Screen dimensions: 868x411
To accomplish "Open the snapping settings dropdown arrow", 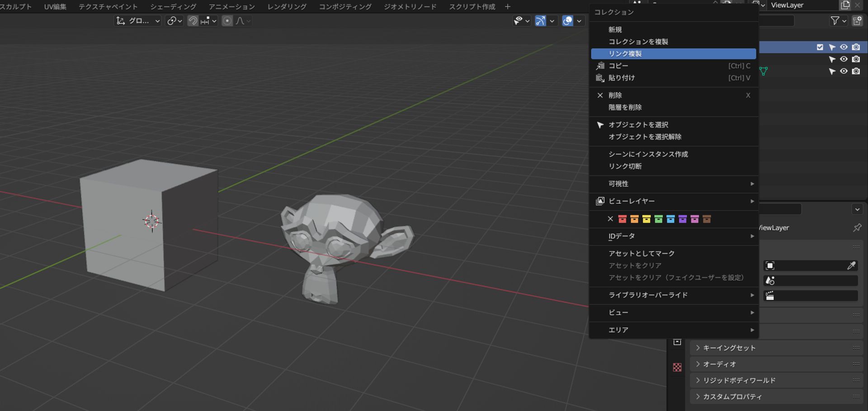I will point(214,21).
